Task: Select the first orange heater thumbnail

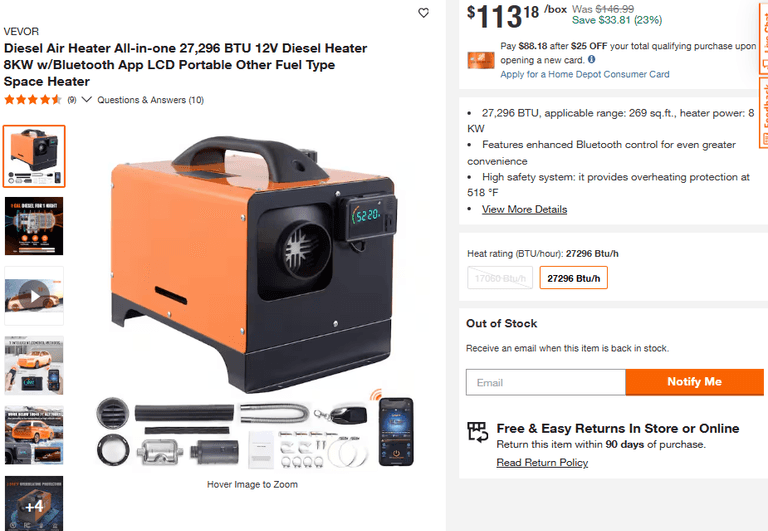Action: pos(34,156)
